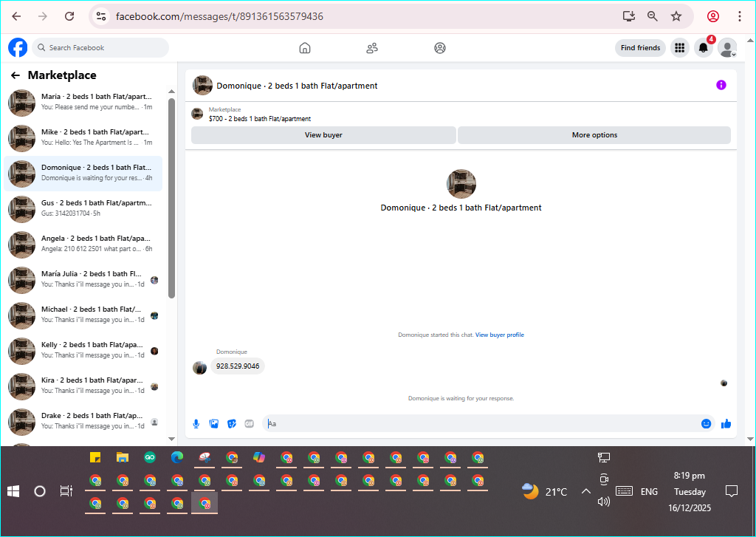The image size is (756, 537).
Task: Click the Facebook logo icon
Action: click(18, 48)
